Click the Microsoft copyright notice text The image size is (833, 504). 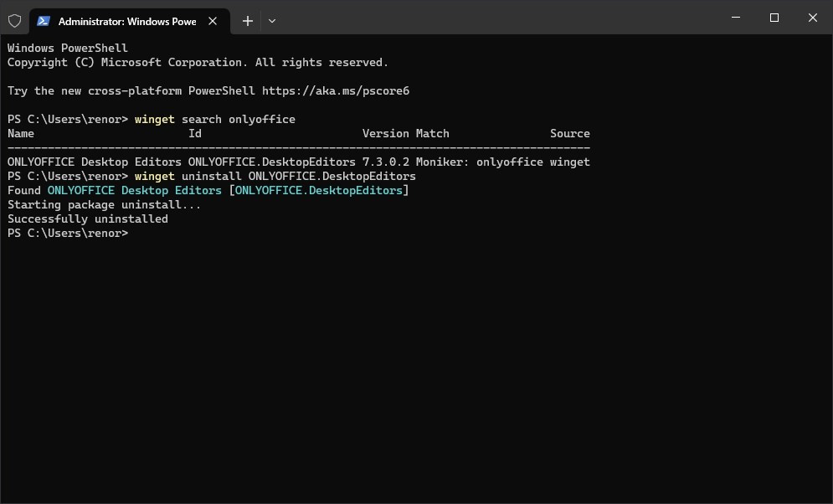click(x=197, y=62)
